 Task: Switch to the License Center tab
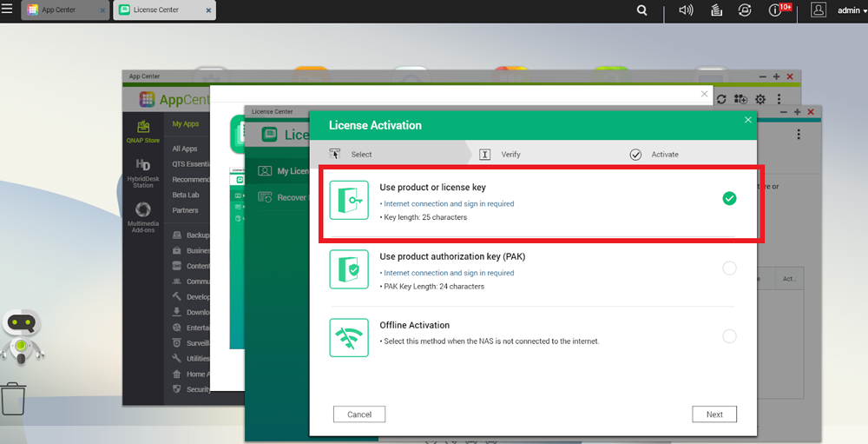click(163, 10)
